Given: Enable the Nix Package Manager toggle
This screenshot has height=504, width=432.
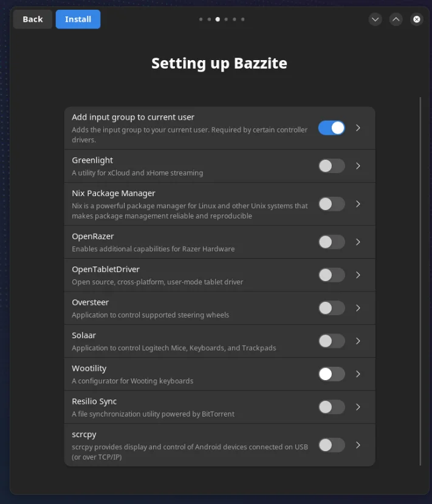Looking at the screenshot, I should pos(331,204).
